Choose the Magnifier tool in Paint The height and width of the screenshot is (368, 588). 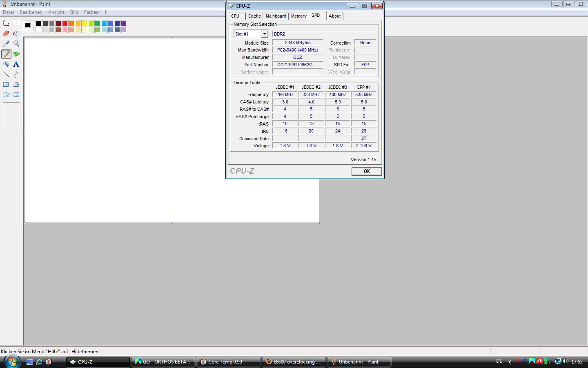[16, 44]
